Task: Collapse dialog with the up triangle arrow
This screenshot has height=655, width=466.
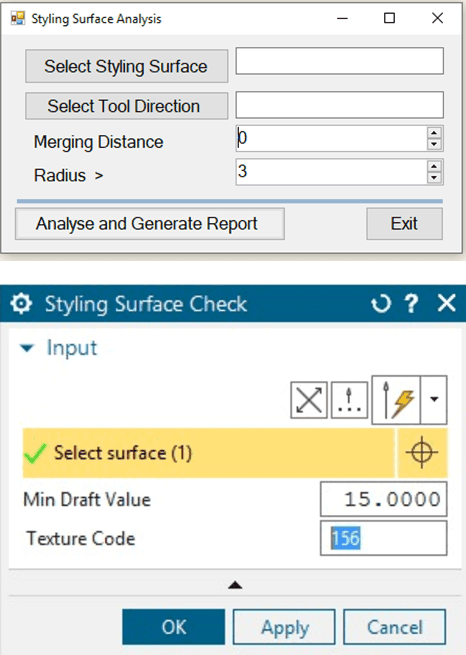Action: tap(235, 585)
